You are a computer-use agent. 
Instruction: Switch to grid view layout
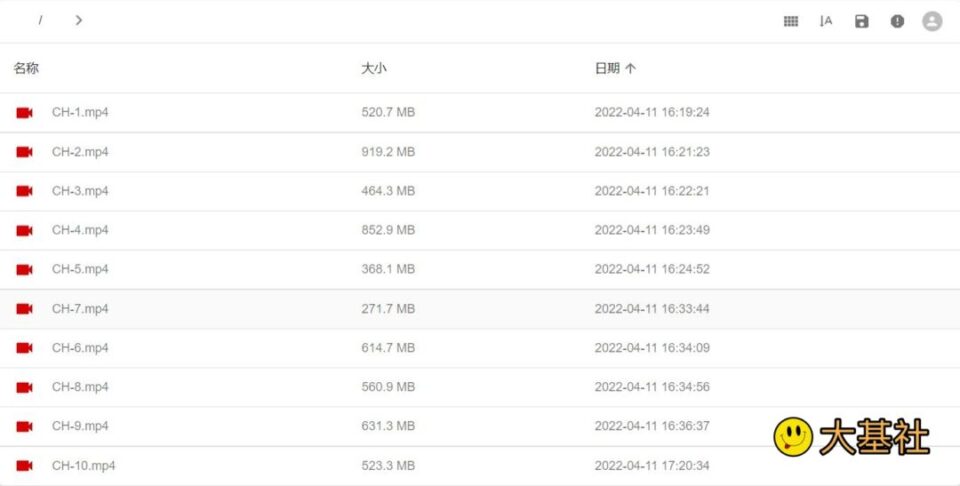pos(791,21)
